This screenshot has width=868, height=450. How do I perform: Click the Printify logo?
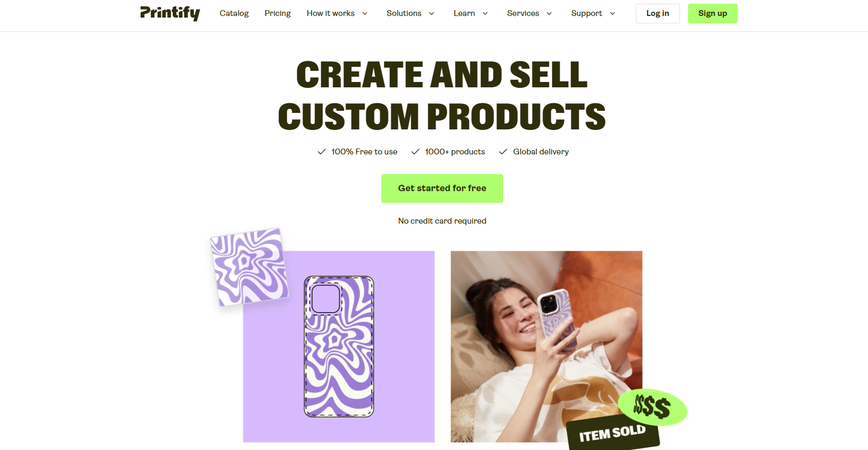(170, 13)
